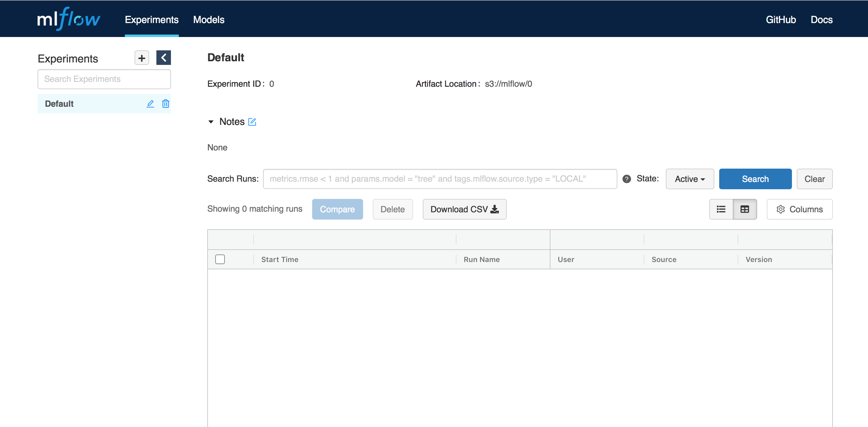The image size is (868, 427).
Task: Click the add new experiment icon
Action: (142, 58)
